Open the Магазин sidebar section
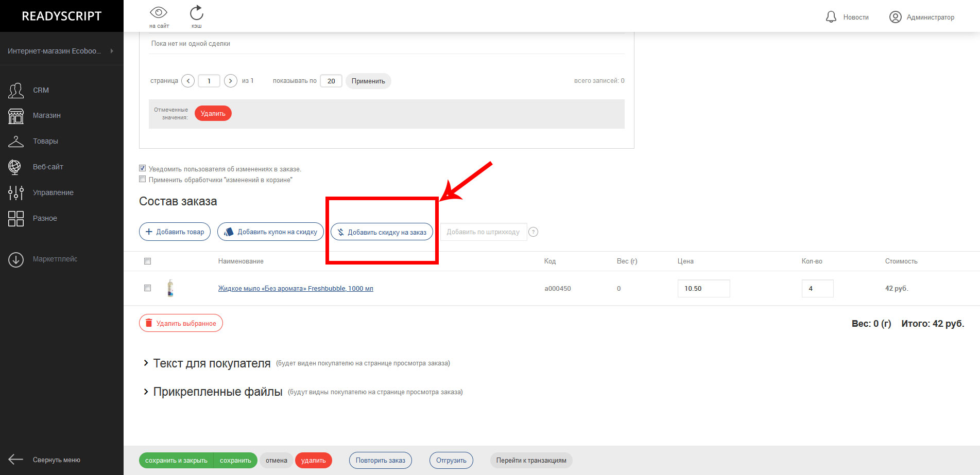 click(16, 116)
